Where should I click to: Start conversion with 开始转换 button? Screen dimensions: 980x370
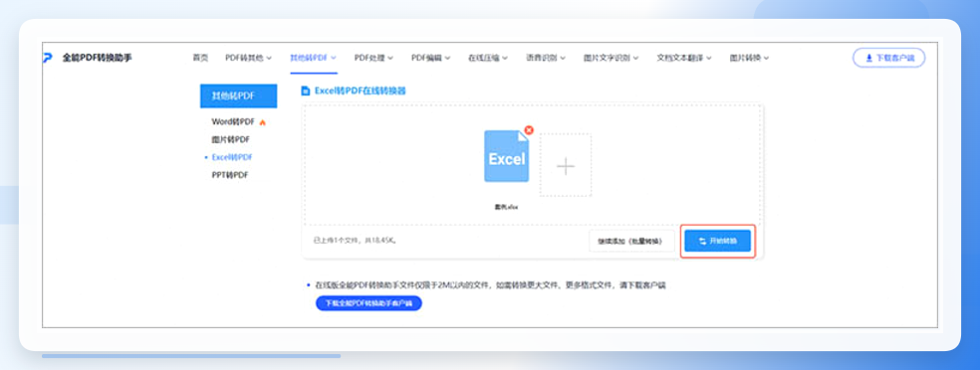click(x=717, y=241)
